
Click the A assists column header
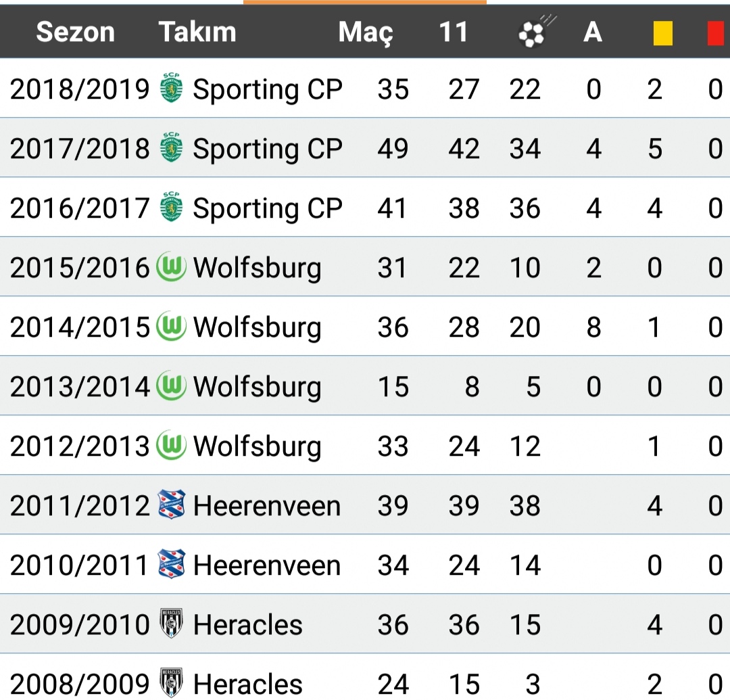[593, 32]
